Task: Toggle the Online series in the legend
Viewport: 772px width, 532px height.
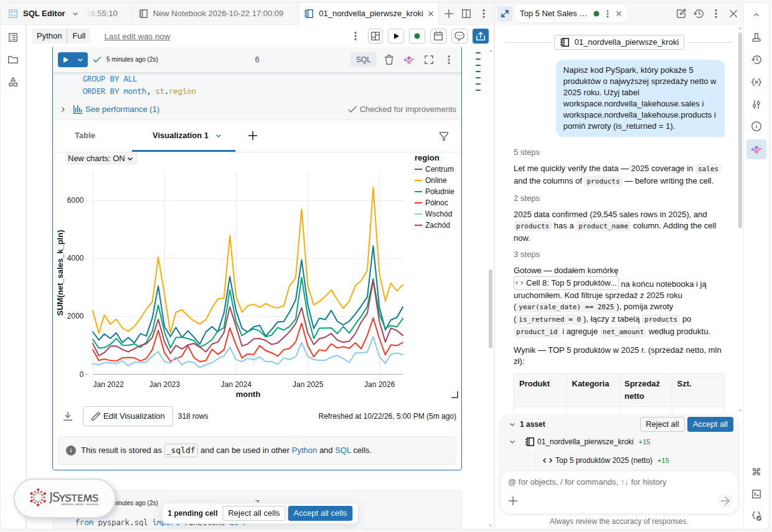Action: coord(431,180)
